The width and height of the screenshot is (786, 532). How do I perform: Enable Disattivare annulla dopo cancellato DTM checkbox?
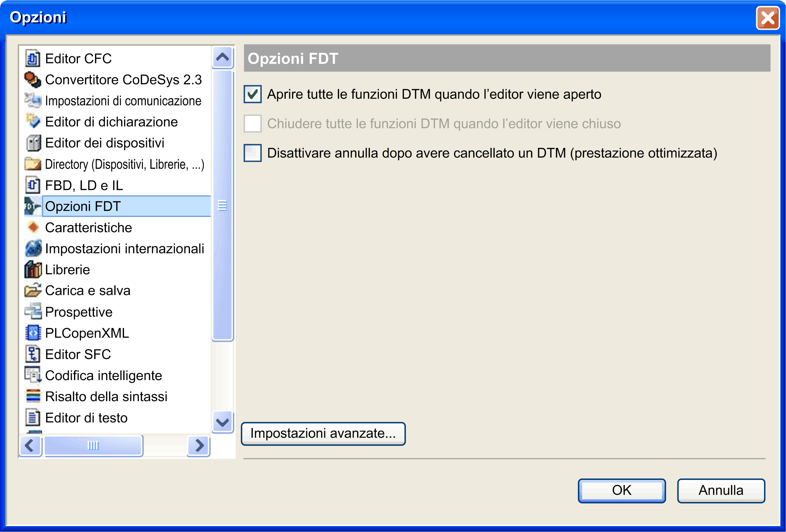click(x=252, y=153)
